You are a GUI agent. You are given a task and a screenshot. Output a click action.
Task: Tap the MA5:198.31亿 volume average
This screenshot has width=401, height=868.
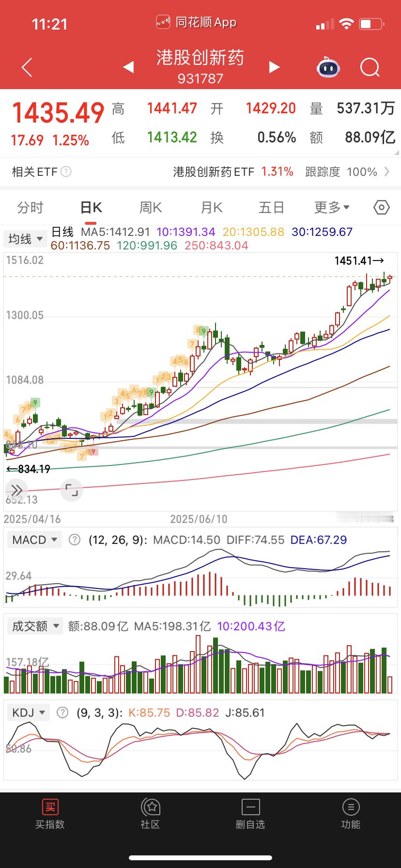coord(172,626)
